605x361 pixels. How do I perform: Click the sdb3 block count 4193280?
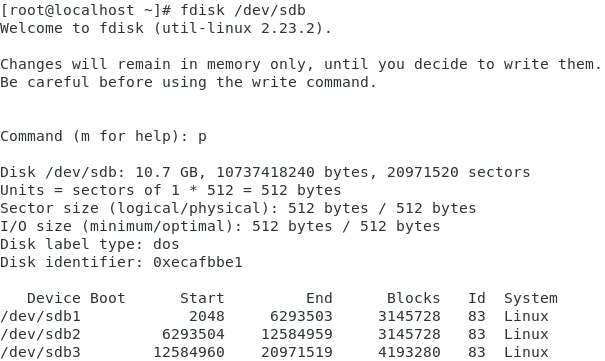[409, 352]
